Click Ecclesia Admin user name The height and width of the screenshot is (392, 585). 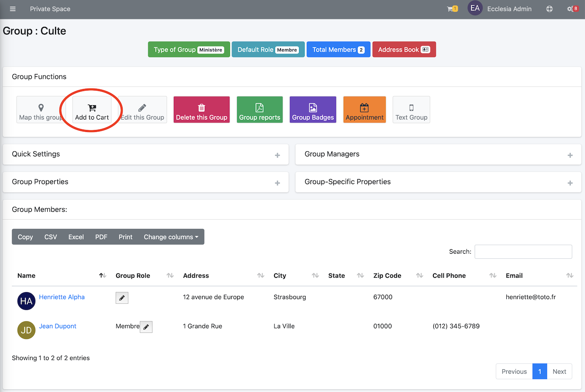(509, 9)
